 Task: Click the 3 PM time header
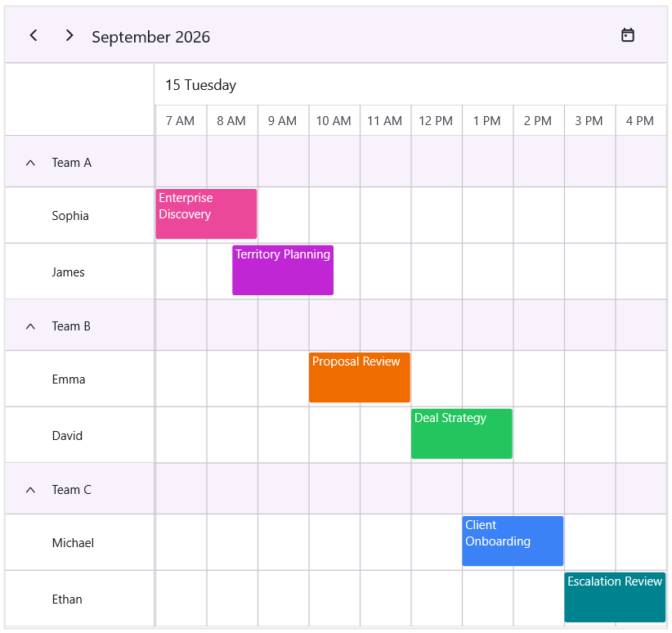click(589, 121)
